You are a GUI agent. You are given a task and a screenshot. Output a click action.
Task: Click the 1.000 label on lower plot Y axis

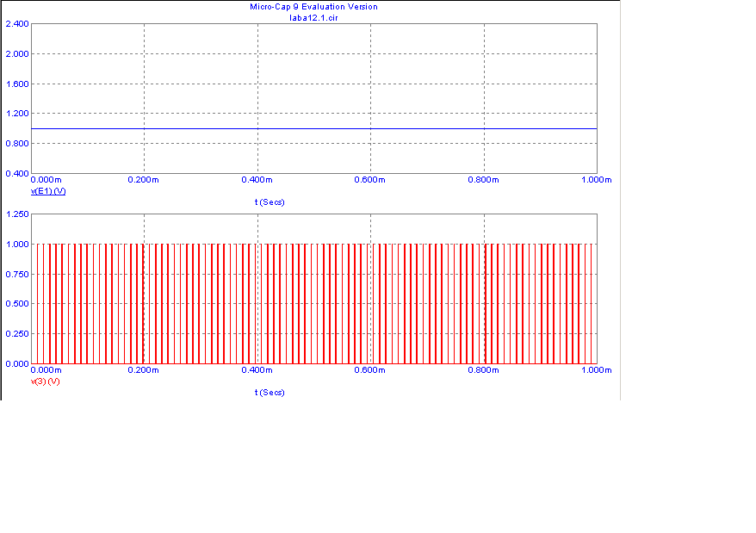point(17,244)
